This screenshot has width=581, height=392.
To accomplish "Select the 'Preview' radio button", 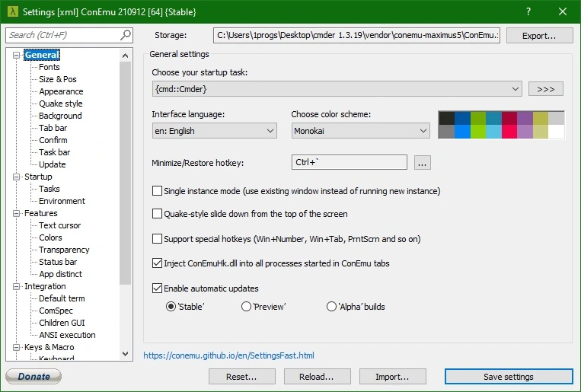I will (246, 307).
